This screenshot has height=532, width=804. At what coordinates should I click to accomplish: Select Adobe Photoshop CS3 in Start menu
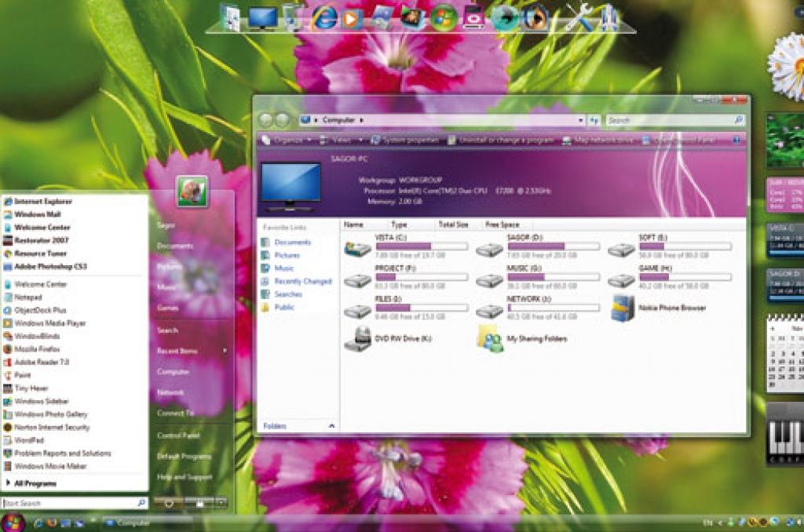(x=50, y=267)
